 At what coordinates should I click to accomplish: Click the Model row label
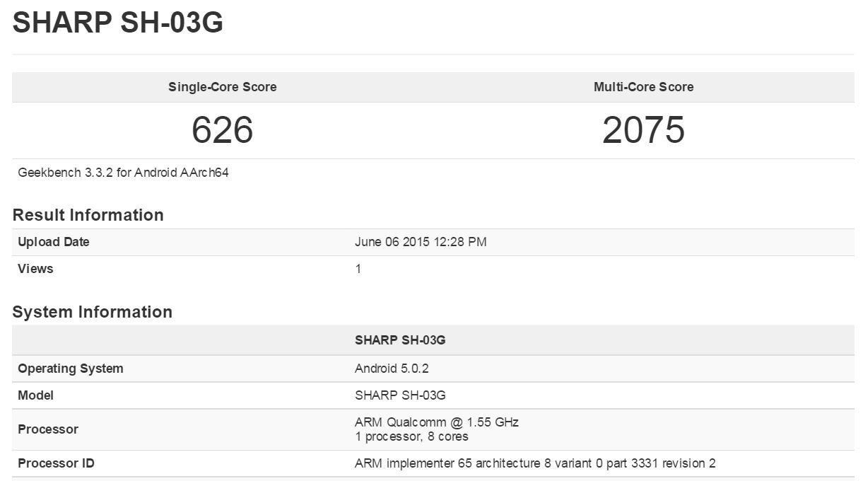(x=35, y=395)
